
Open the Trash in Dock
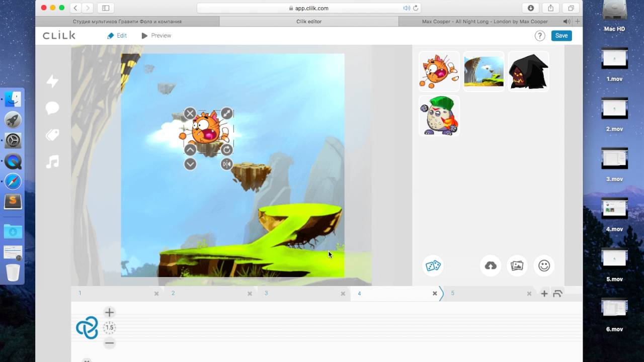pos(13,273)
